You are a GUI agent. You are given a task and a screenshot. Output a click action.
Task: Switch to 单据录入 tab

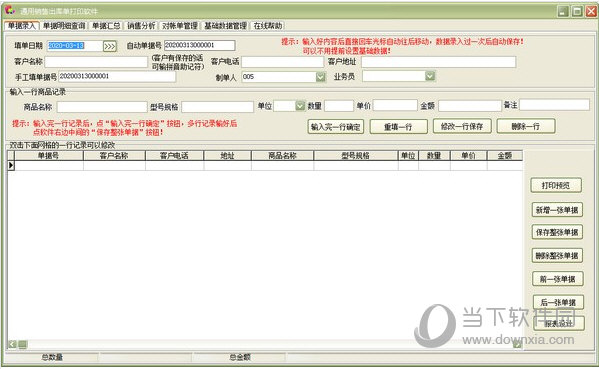21,26
